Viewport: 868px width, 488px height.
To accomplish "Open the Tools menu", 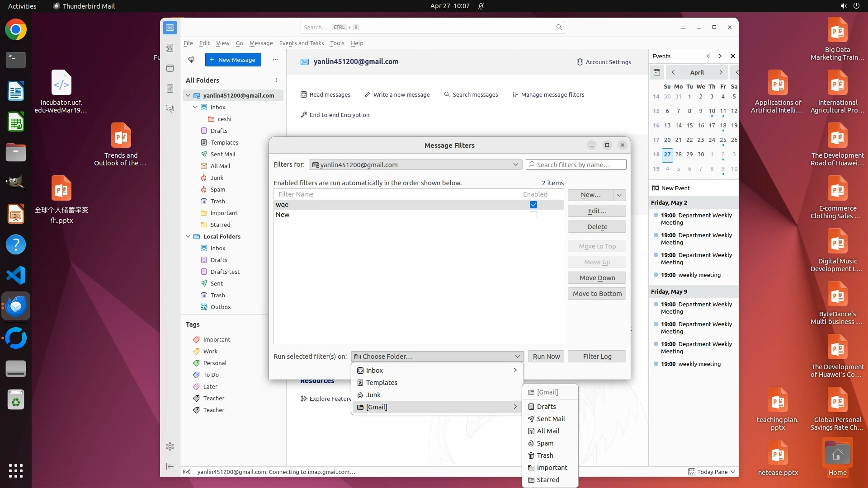I will [x=337, y=43].
